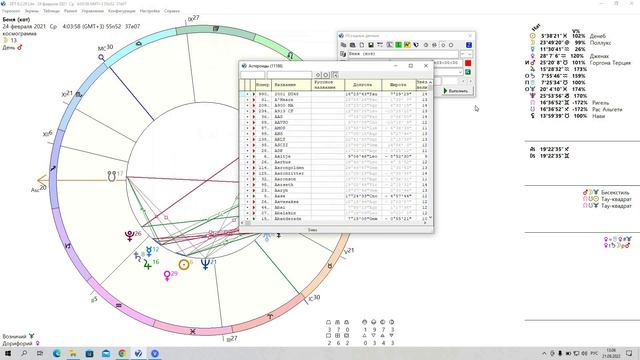Click the dark blue checkmark icon in the data toolbar

click(x=416, y=44)
